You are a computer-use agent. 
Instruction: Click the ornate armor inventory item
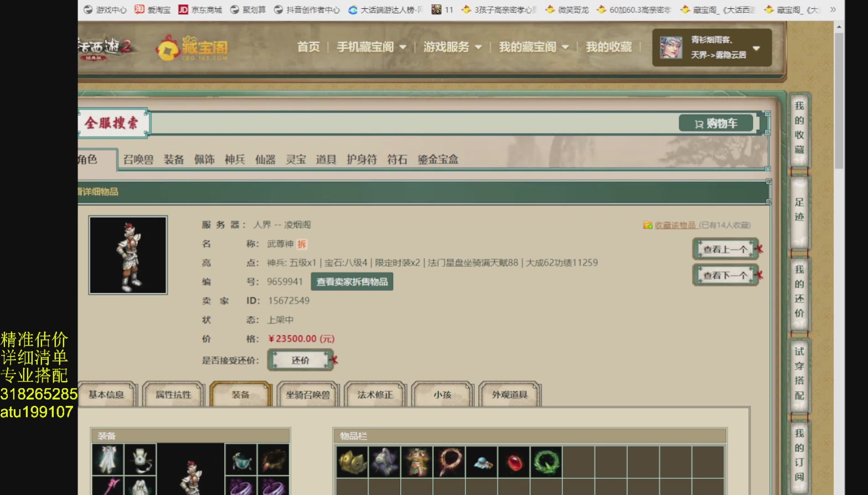[x=417, y=462]
